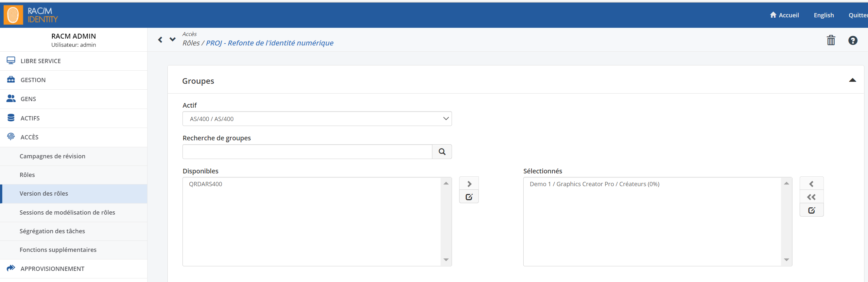Screen dimensions: 868x282
Task: Select Version des rôles
Action: tap(74, 194)
